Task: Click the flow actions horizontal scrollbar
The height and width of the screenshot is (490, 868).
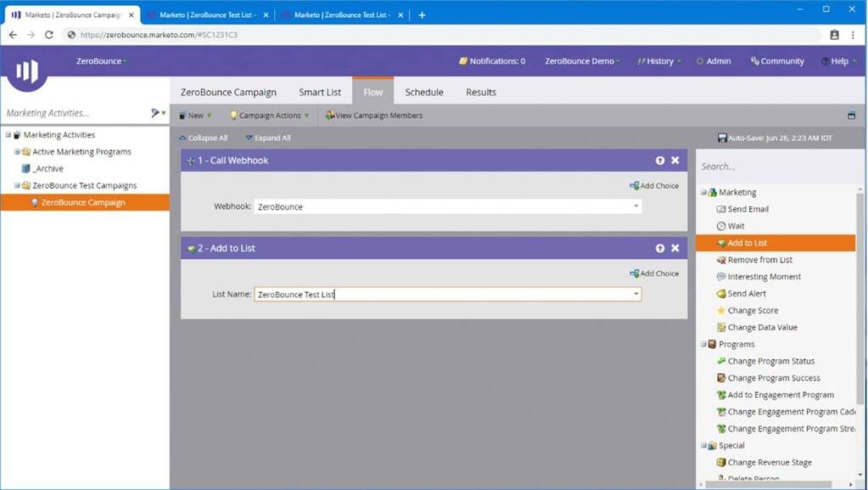Action: (x=768, y=484)
